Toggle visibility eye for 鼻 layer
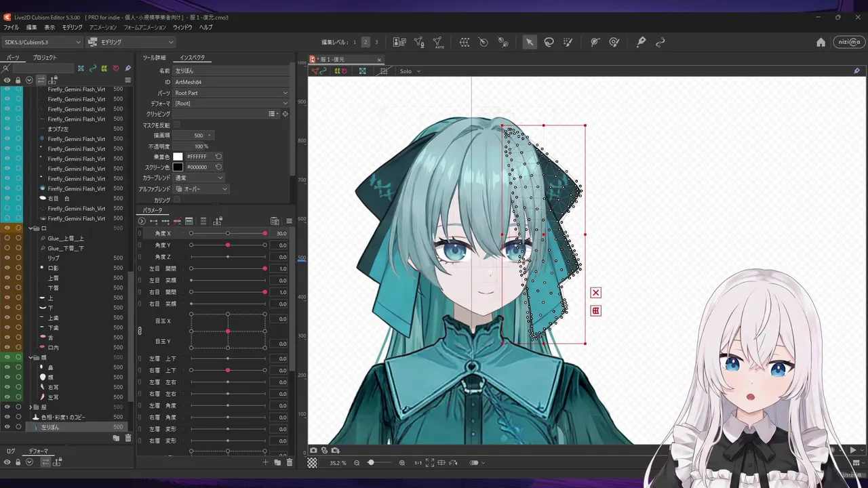868x488 pixels. click(x=7, y=367)
